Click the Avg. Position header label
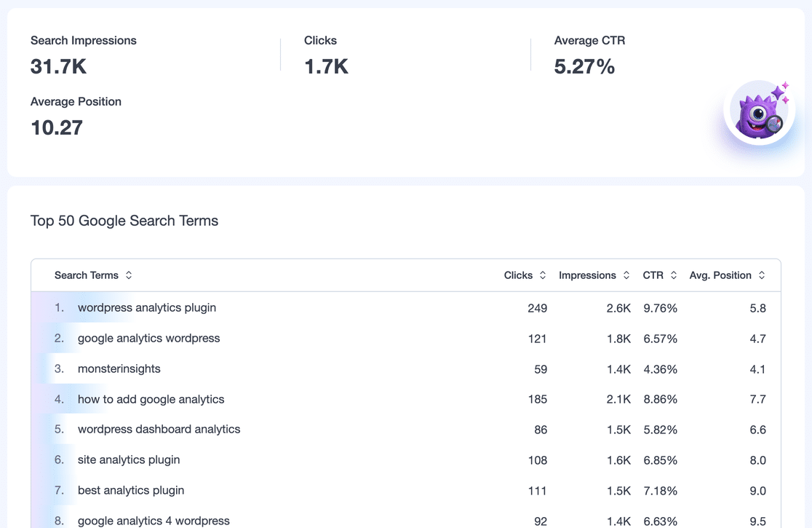Screen dimensions: 812x528 click(720, 275)
